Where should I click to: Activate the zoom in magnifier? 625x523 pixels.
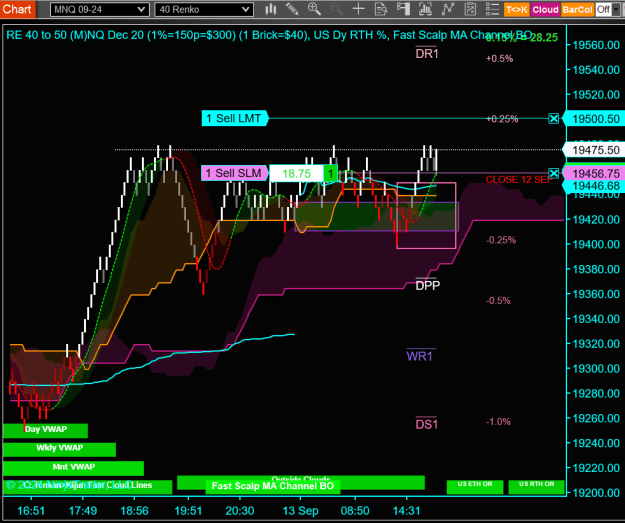314,9
